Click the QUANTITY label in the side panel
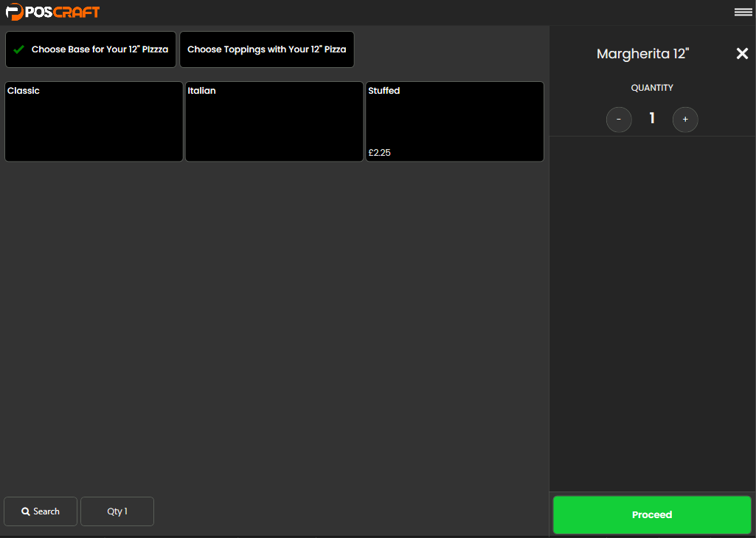The height and width of the screenshot is (538, 756). [652, 88]
